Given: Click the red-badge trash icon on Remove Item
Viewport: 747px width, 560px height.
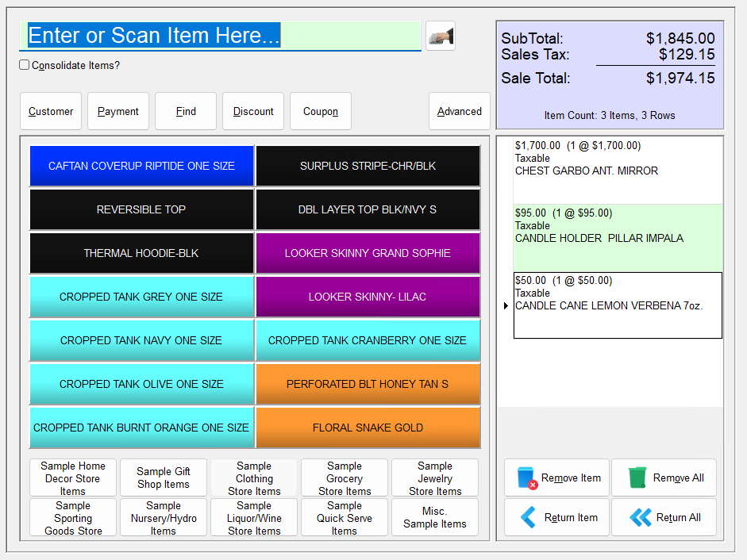Looking at the screenshot, I should coord(526,478).
